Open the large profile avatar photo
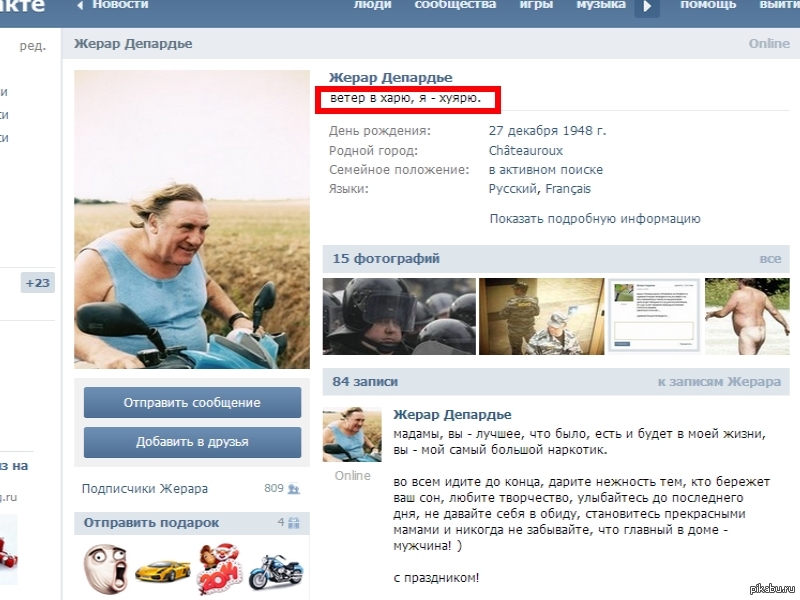This screenshot has width=800, height=600. (192, 219)
